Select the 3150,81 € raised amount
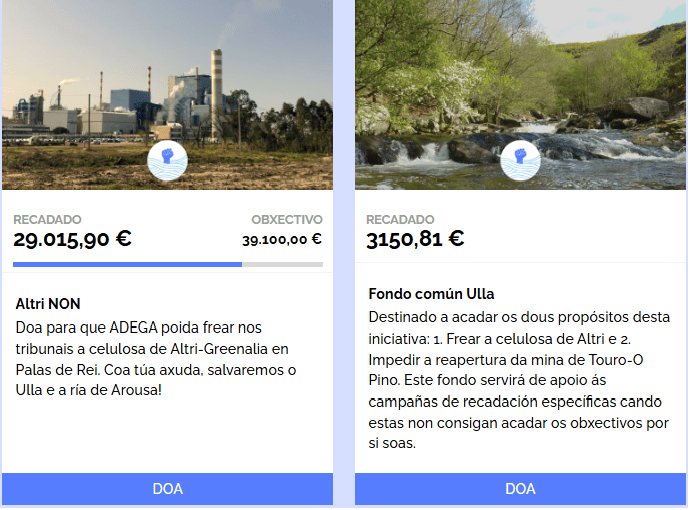 (415, 239)
